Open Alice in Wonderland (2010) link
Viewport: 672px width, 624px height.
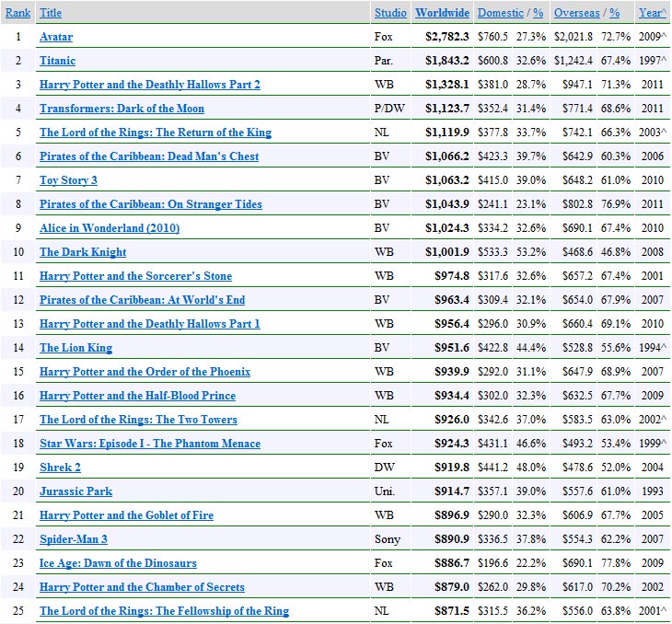pyautogui.click(x=110, y=228)
